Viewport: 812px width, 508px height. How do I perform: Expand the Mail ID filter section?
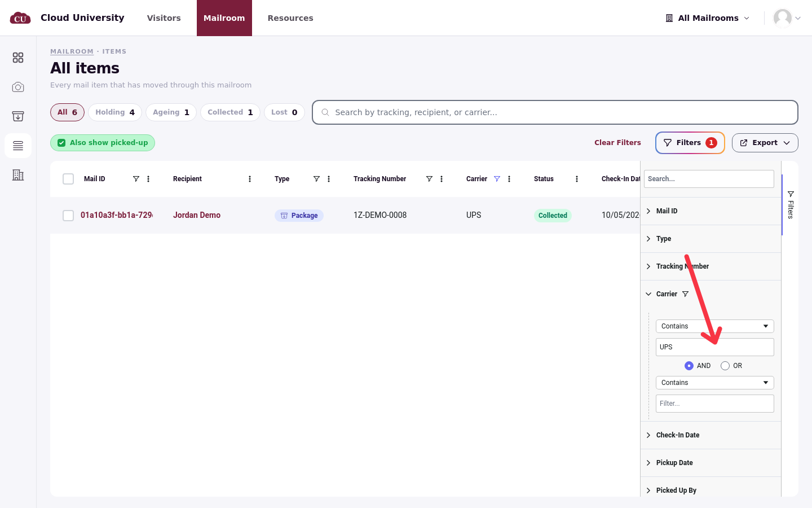[710, 211]
